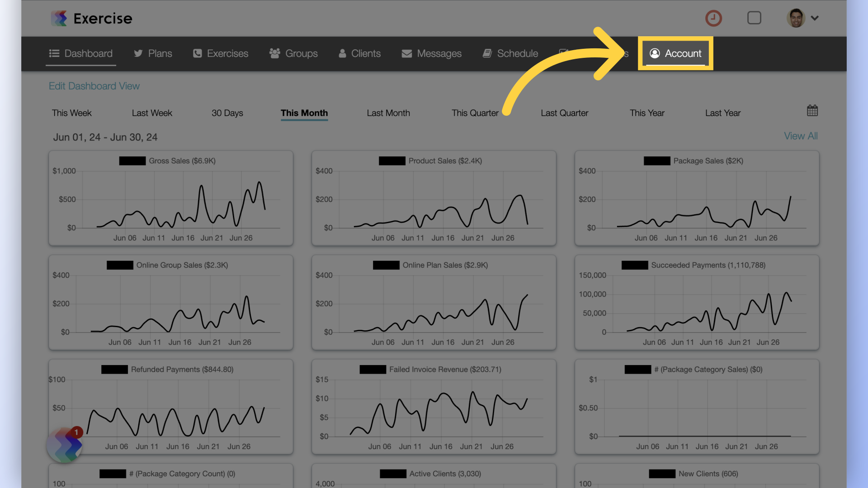Open the Messages tab
The width and height of the screenshot is (868, 488).
(432, 53)
